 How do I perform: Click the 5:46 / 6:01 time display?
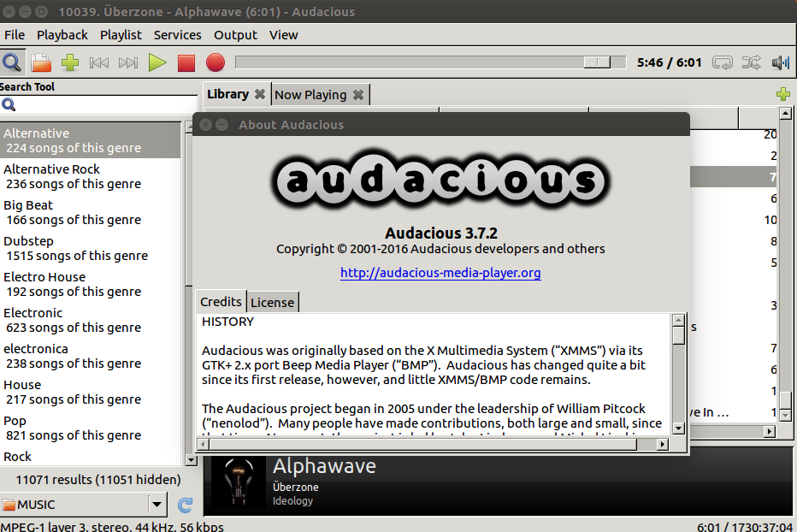[x=669, y=62]
